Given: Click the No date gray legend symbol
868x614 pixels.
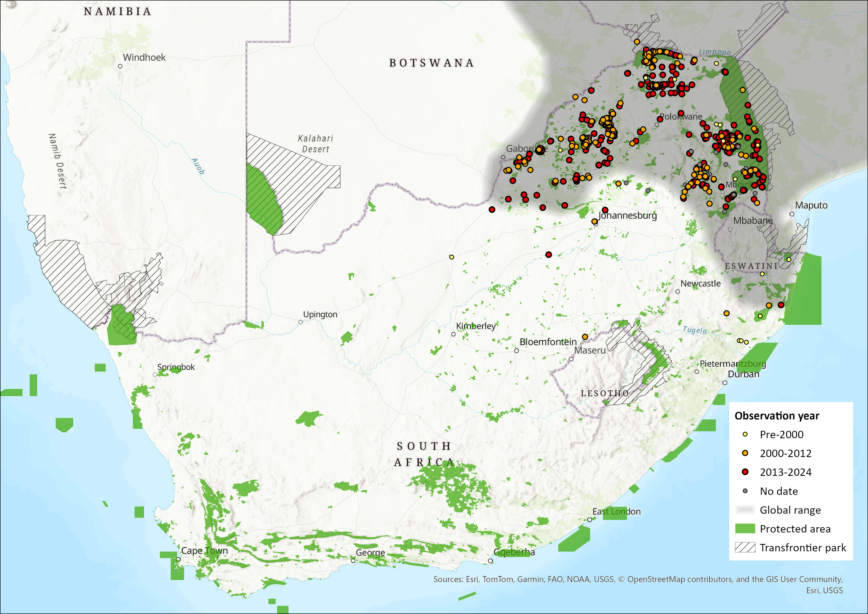Looking at the screenshot, I should click(x=745, y=491).
